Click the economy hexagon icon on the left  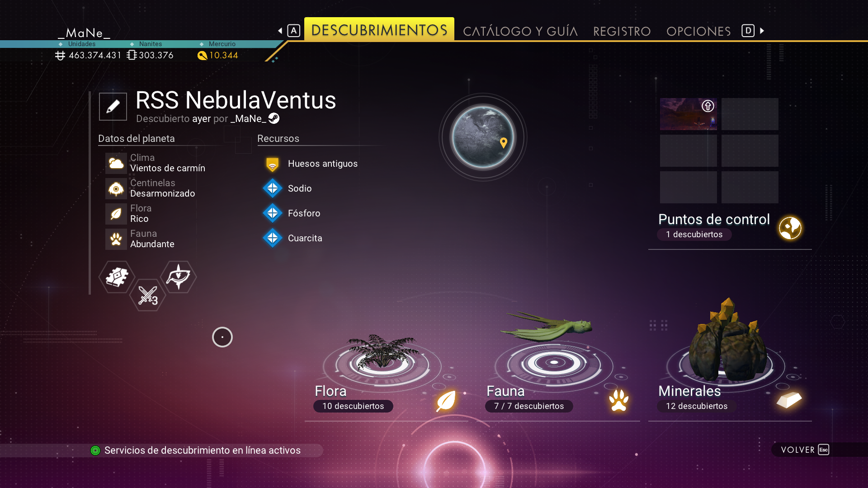(x=117, y=277)
